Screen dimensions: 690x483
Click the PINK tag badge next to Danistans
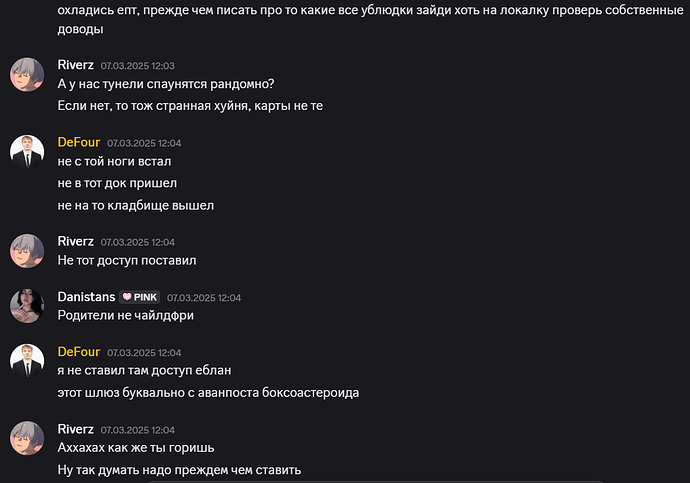(139, 297)
